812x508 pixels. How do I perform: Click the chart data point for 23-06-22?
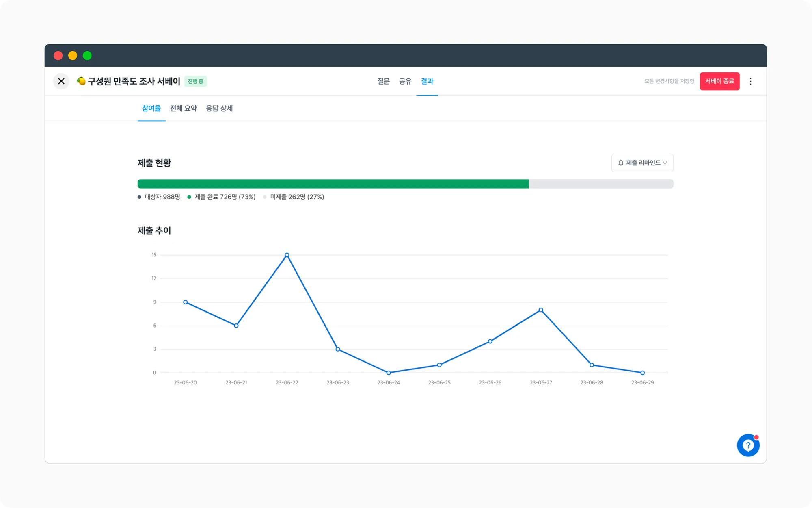click(287, 255)
